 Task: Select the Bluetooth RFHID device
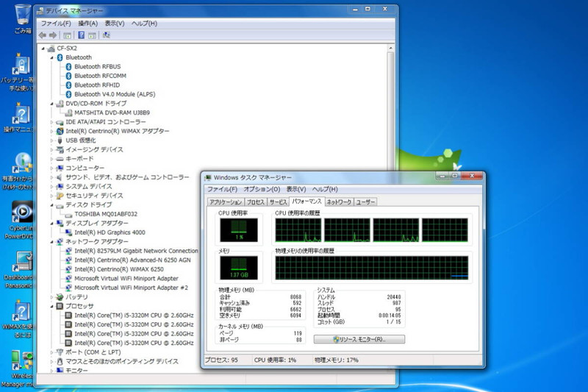(x=97, y=85)
